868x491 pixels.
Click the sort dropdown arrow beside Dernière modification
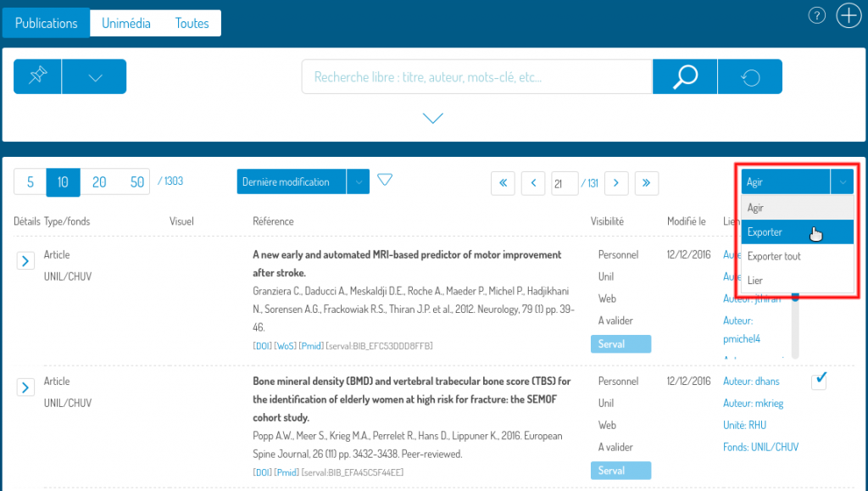[359, 181]
